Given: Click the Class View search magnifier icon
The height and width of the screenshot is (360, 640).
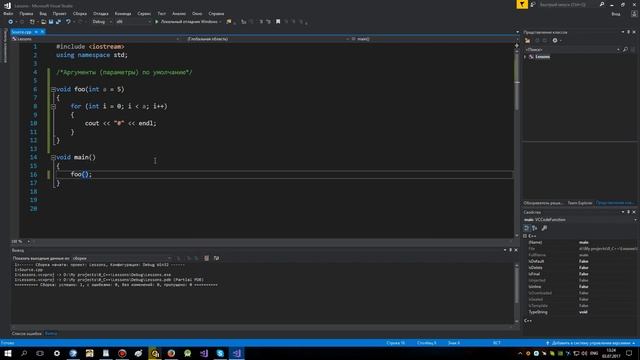Looking at the screenshot, I should [625, 49].
